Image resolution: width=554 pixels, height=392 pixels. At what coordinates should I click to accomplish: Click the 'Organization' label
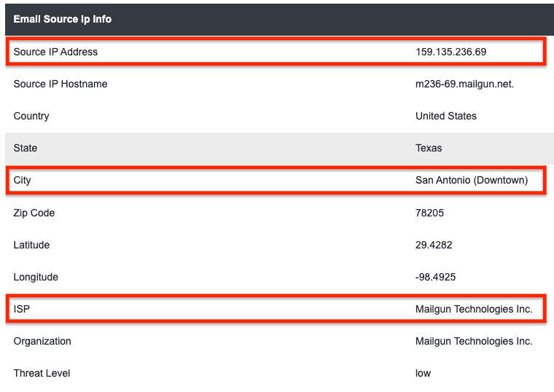coord(42,342)
